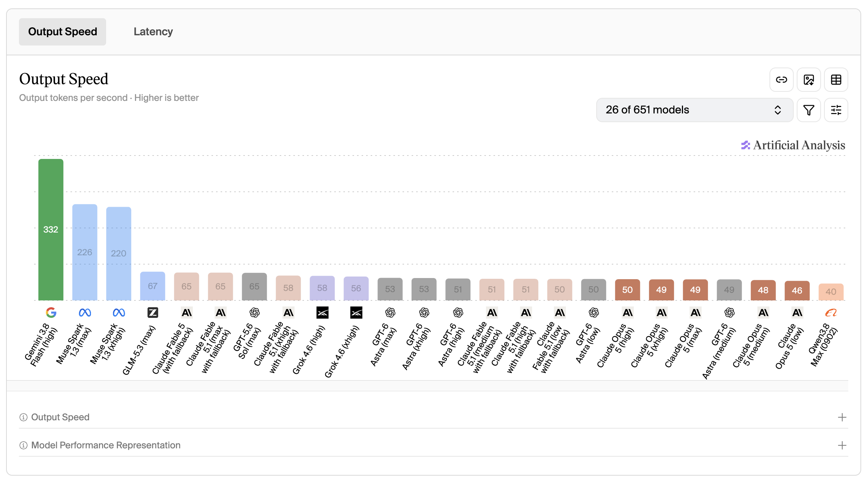The width and height of the screenshot is (868, 484).
Task: Click the "GPT-5.6 Sol (max)" axis label
Action: click(x=246, y=341)
